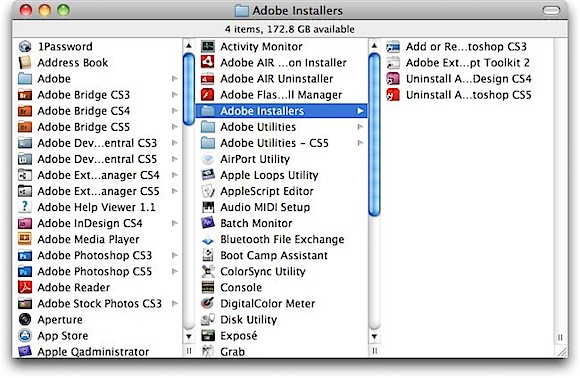Screen dimensions: 580x378
Task: Click the 1Password app icon
Action: (25, 47)
